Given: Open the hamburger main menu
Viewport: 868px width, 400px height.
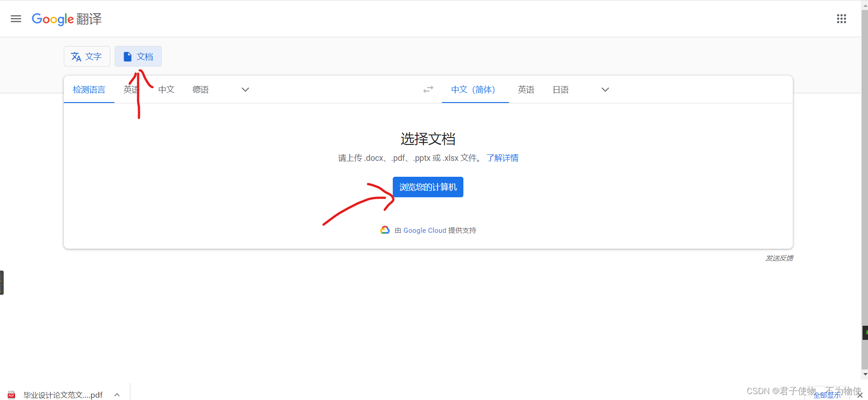Looking at the screenshot, I should click(x=16, y=19).
